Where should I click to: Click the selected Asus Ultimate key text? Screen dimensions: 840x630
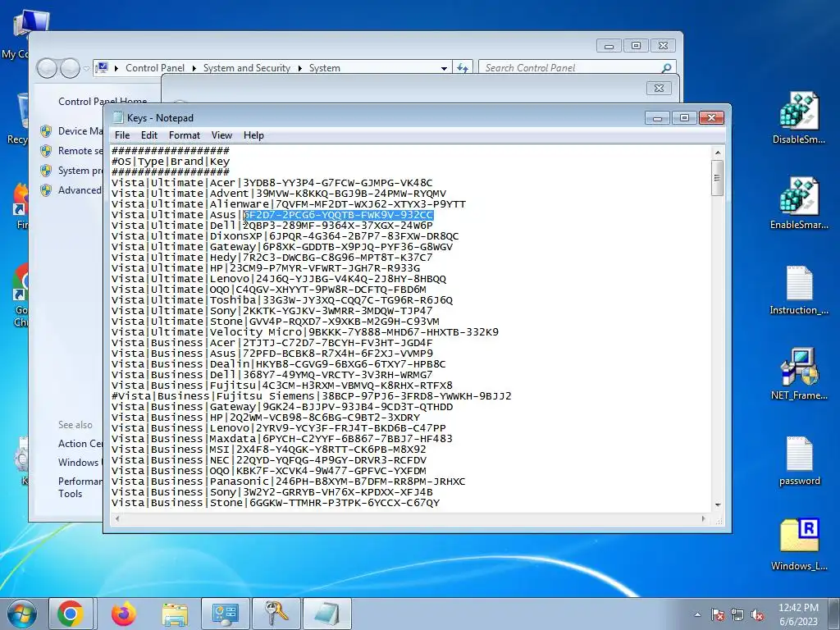(339, 215)
